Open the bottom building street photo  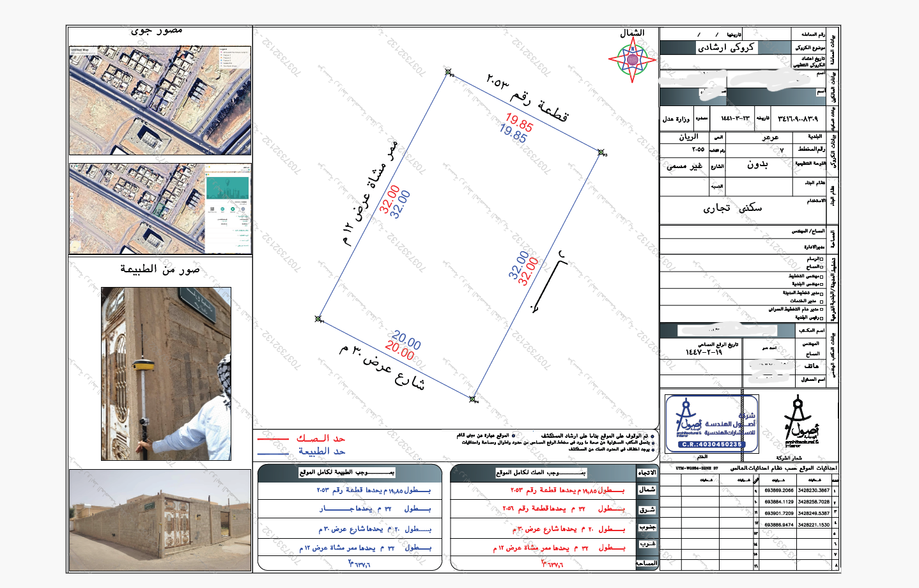(160, 520)
